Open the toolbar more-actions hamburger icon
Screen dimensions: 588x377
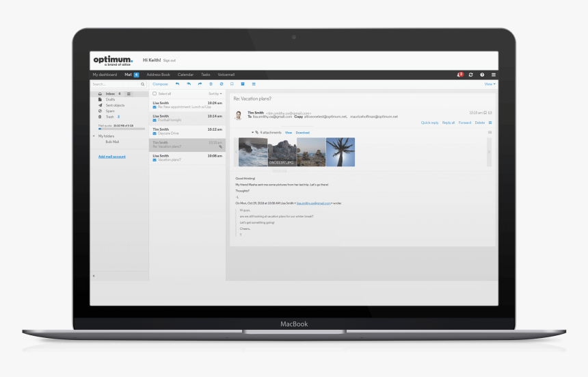[x=254, y=84]
